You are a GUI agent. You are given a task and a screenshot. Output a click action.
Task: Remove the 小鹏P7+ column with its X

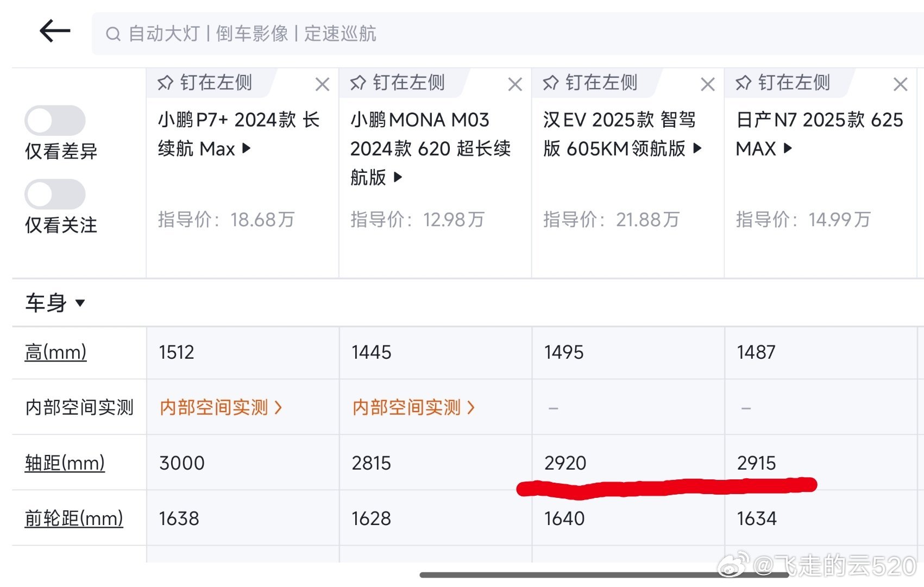323,84
